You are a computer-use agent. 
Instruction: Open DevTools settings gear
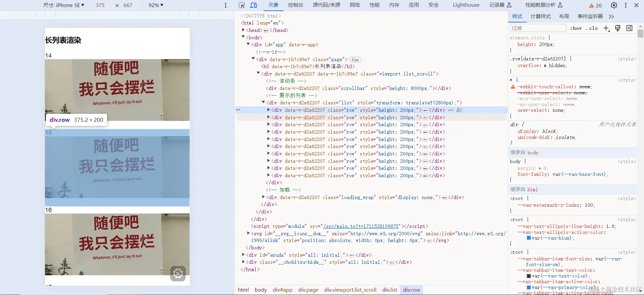pyautogui.click(x=614, y=5)
